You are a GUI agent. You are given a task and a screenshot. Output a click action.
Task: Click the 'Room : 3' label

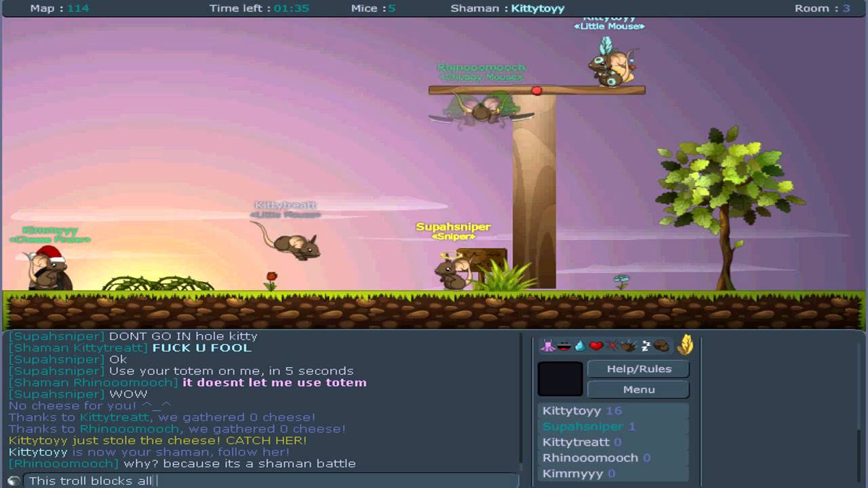[x=822, y=8]
